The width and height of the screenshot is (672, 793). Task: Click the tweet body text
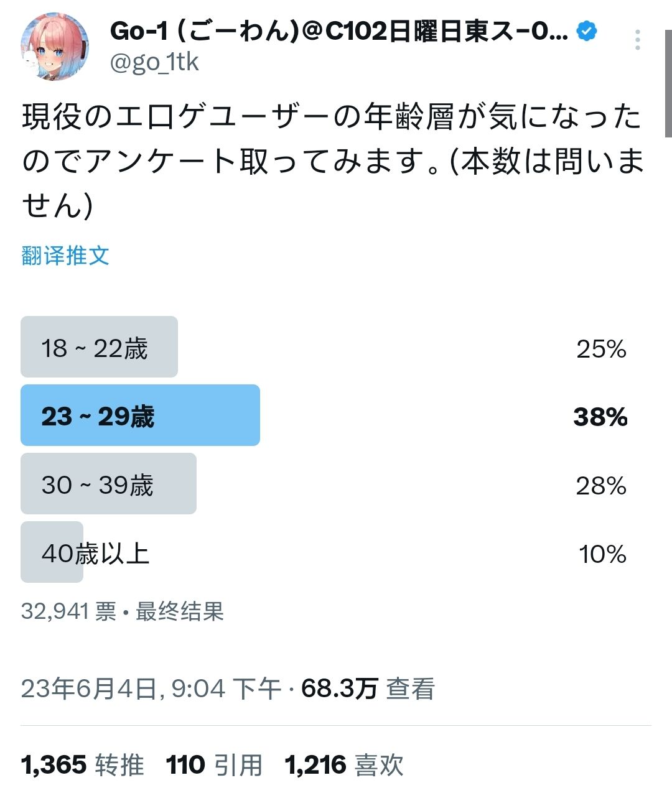point(330,155)
